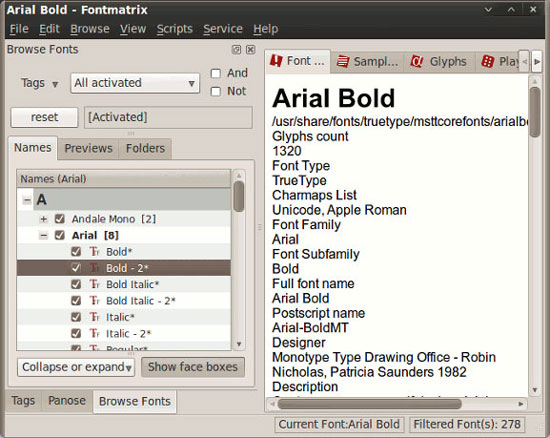
Task: Open the Scripts menu
Action: click(175, 29)
